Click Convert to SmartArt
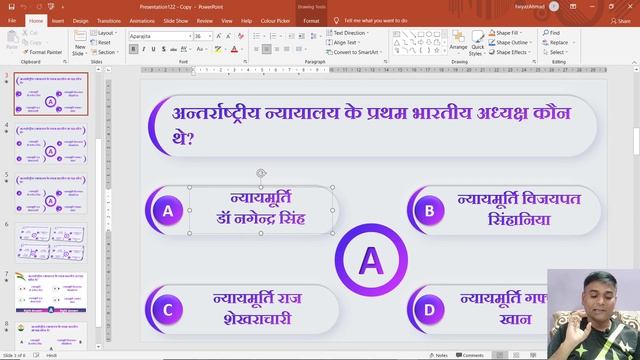Viewport: 640px width, 360px height. [x=354, y=52]
